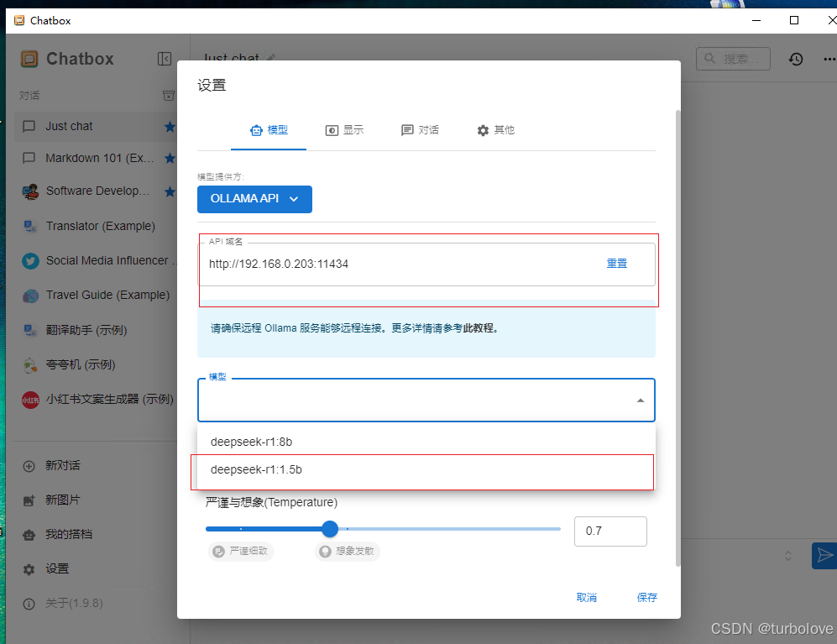The height and width of the screenshot is (644, 837).
Task: Click the 搜索 search box
Action: coord(734,59)
